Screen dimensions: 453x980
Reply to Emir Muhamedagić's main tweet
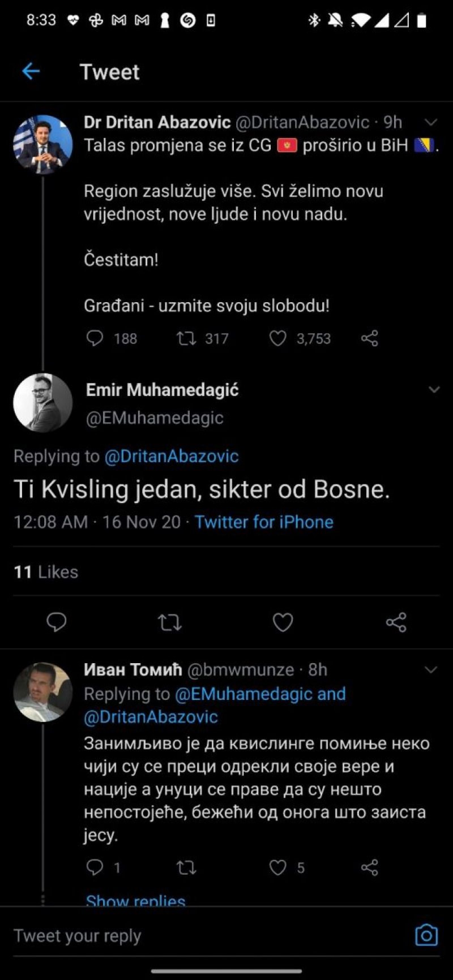[56, 622]
